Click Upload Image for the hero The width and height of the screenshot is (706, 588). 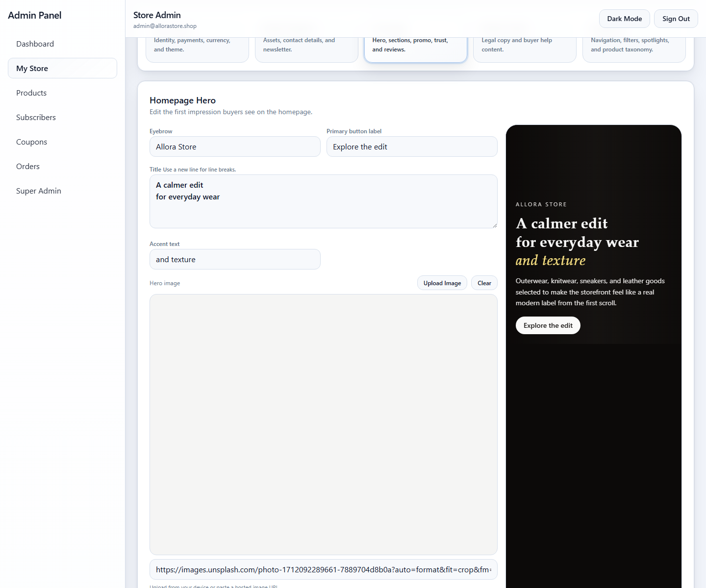442,283
